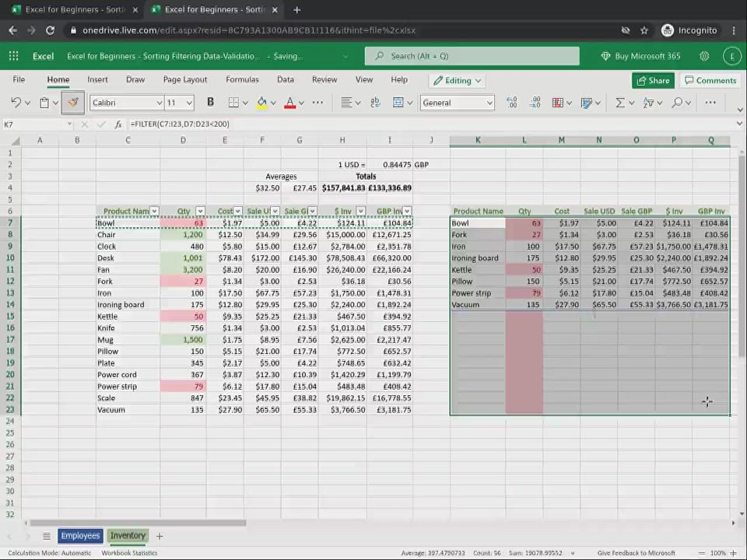
Task: Select the column K header
Action: pos(477,140)
